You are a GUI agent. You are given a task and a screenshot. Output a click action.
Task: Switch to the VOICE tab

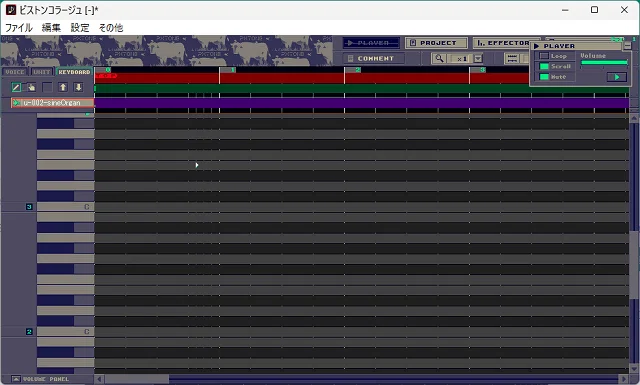(15, 72)
